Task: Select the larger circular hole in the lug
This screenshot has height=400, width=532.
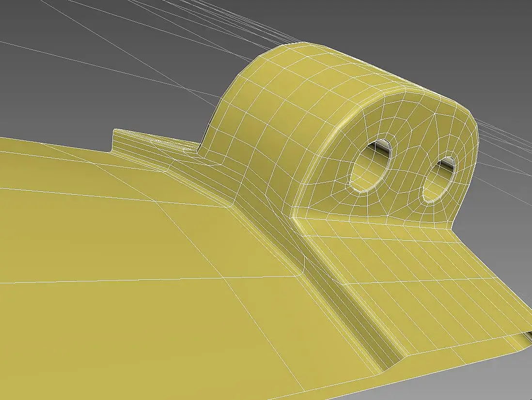Action: [371, 166]
